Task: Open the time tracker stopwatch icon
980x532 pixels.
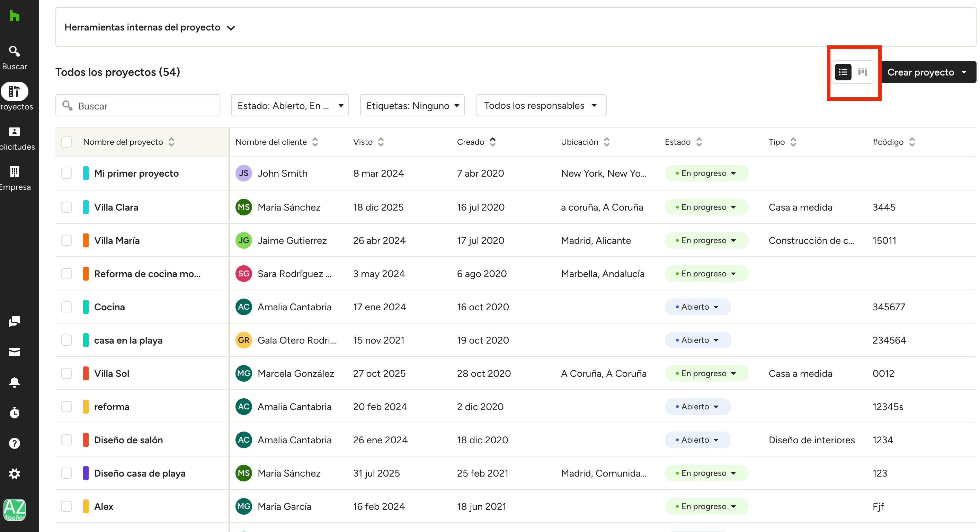Action: pos(15,413)
